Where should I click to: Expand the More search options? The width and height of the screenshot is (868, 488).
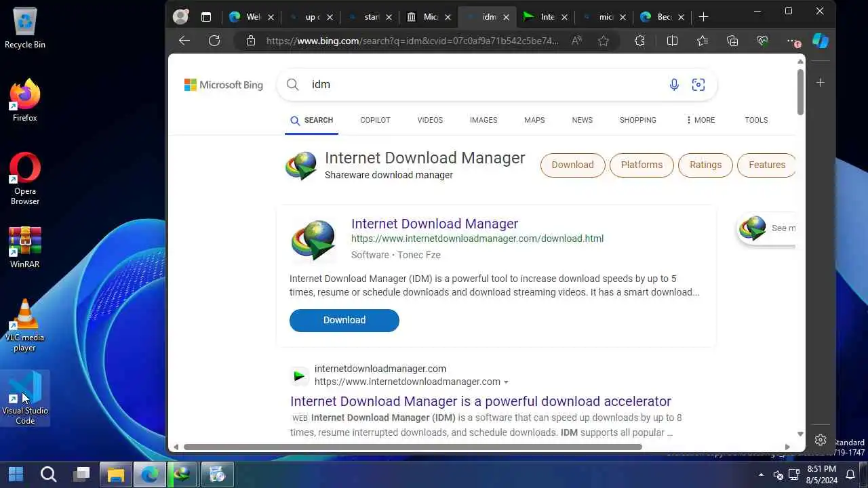(x=701, y=120)
